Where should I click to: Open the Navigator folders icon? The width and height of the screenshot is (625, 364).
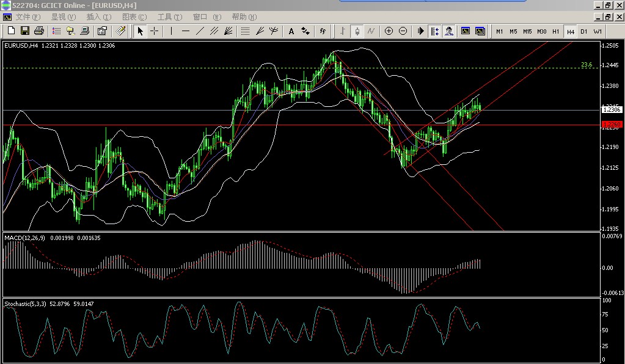coord(70,31)
